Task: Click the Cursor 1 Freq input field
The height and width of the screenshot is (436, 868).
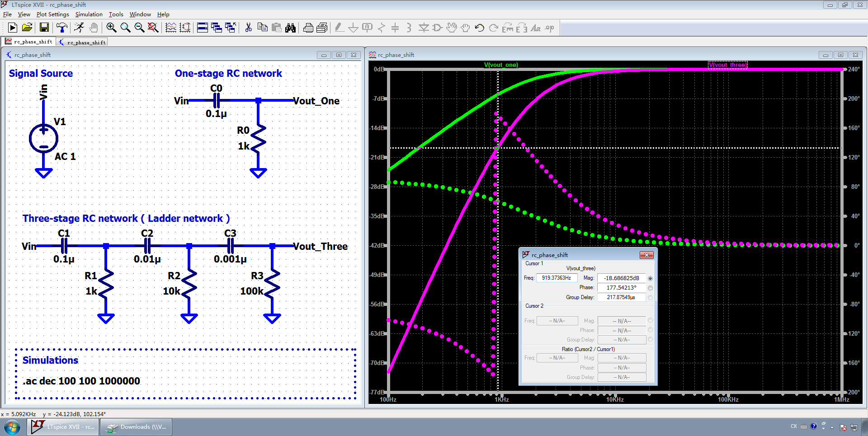Action: click(x=557, y=278)
